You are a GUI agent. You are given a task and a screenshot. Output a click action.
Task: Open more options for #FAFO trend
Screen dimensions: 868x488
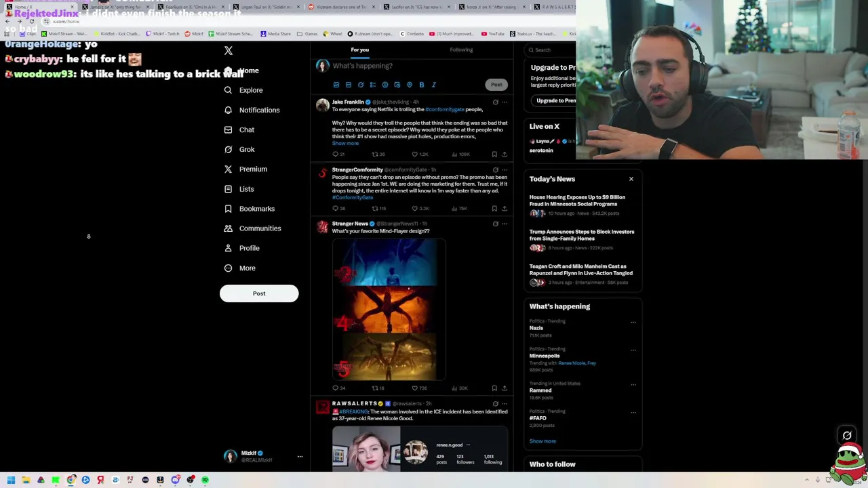[x=633, y=412]
